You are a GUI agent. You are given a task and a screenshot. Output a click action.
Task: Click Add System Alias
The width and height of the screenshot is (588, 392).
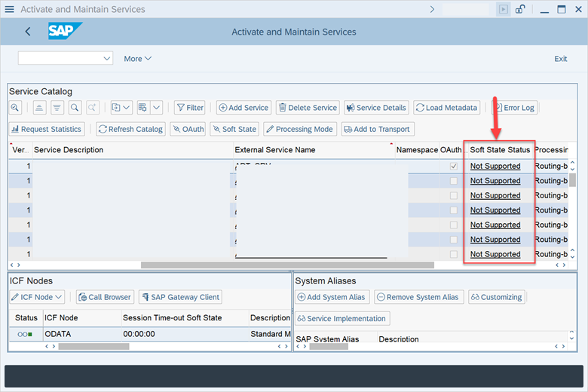coord(332,297)
